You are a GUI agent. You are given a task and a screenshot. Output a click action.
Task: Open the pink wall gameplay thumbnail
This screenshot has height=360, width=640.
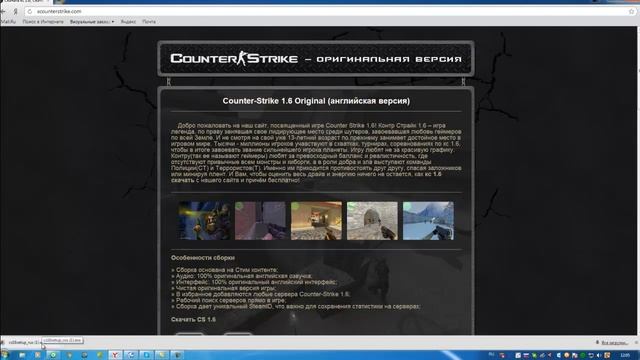click(260, 220)
